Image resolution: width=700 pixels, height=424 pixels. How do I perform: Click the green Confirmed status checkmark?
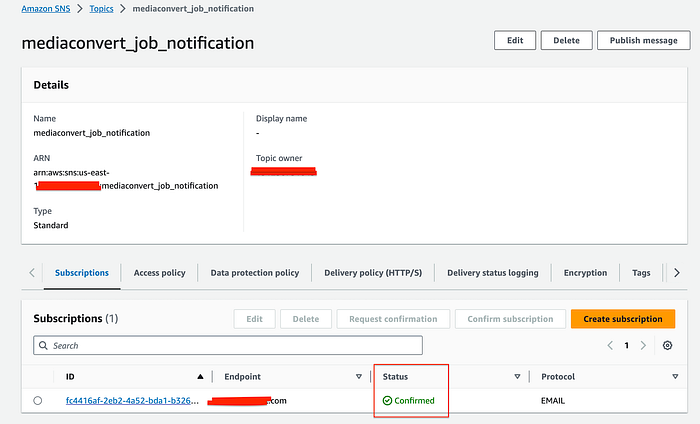tap(387, 401)
